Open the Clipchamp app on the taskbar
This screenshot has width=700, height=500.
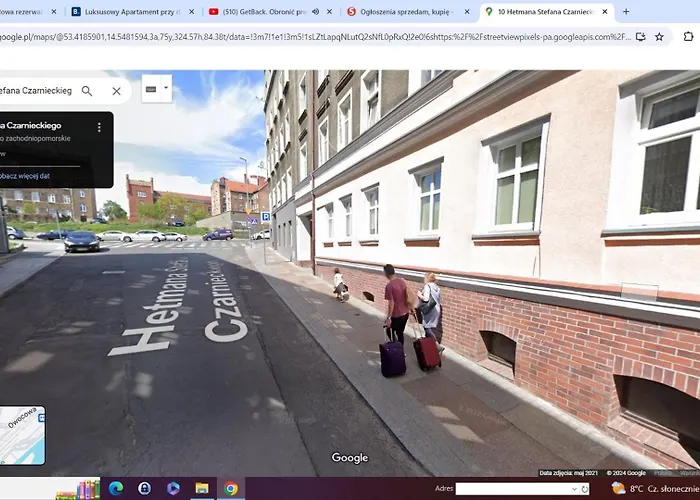[x=173, y=488]
